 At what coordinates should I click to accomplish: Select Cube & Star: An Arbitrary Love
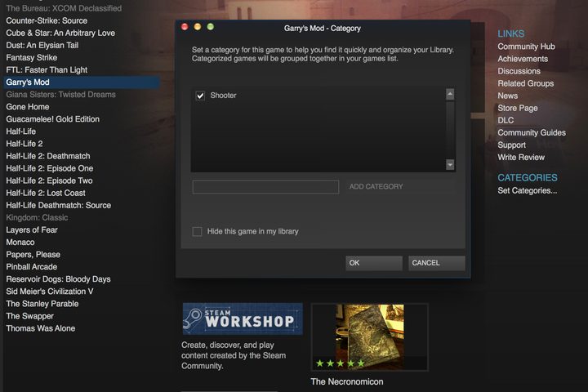click(x=60, y=33)
